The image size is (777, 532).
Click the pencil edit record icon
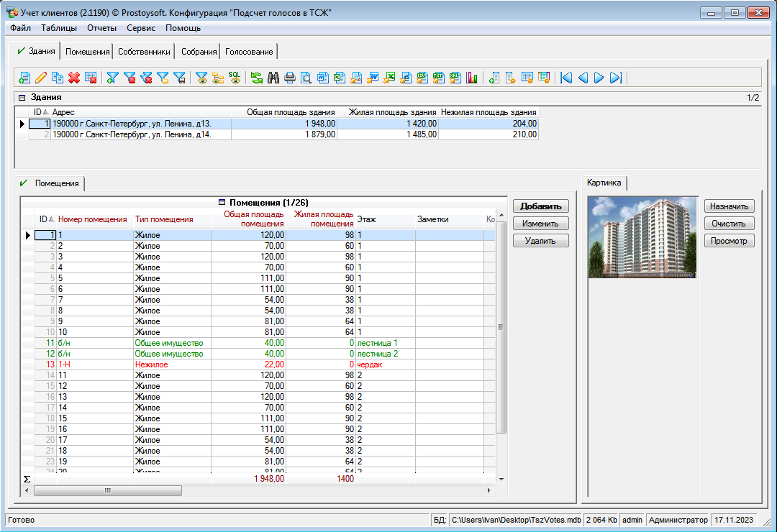coord(41,78)
